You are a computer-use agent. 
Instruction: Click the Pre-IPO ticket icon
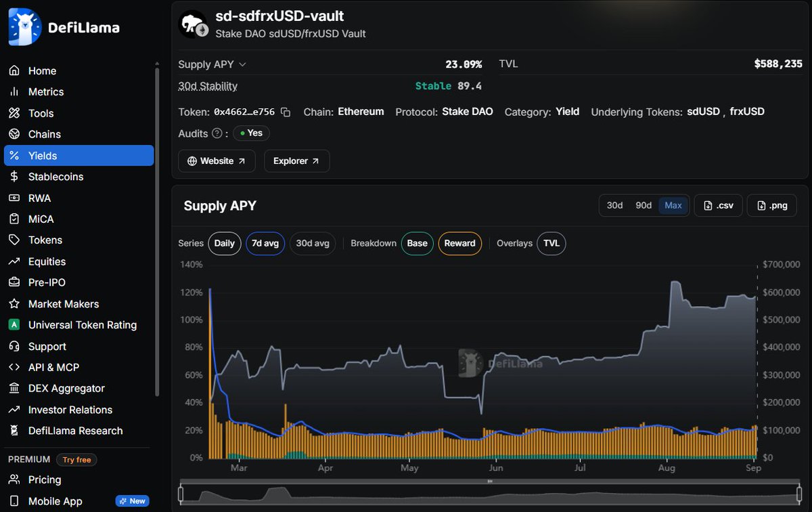coord(14,282)
